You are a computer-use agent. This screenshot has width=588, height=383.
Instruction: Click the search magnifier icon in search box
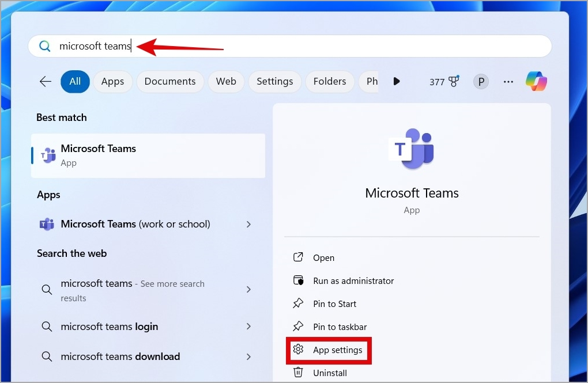click(x=44, y=46)
